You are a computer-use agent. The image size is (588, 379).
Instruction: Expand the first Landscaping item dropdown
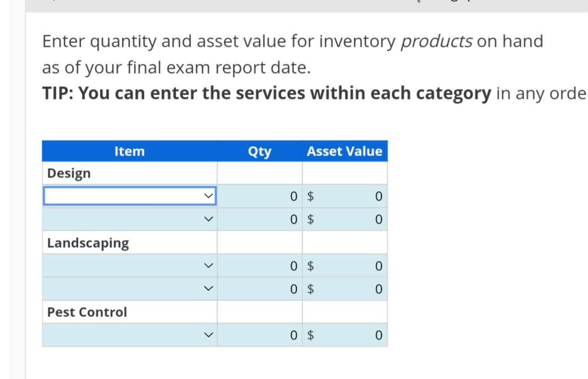tap(130, 266)
